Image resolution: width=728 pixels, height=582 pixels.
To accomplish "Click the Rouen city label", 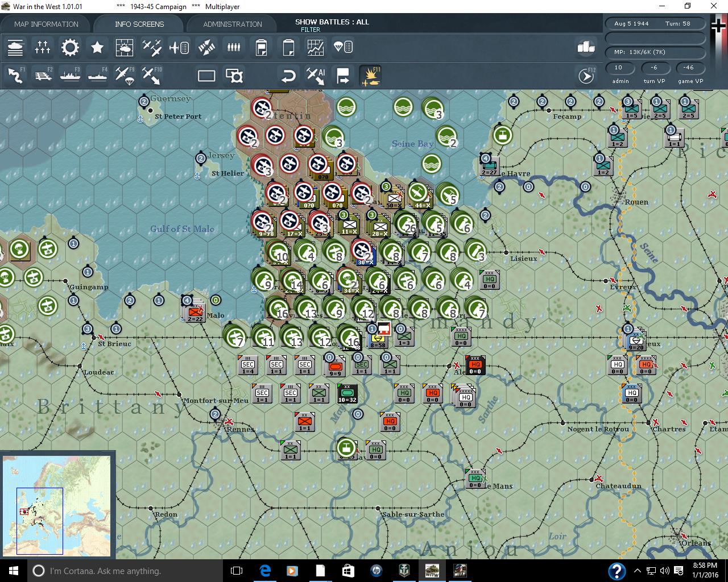I will (636, 202).
